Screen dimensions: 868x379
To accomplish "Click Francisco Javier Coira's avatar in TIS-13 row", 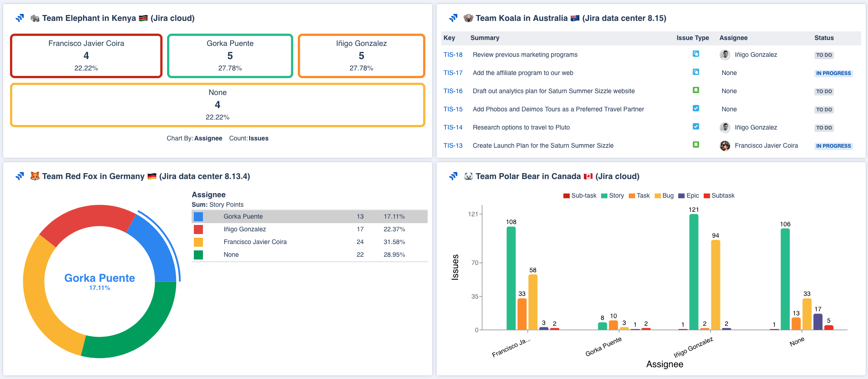I will pos(725,146).
